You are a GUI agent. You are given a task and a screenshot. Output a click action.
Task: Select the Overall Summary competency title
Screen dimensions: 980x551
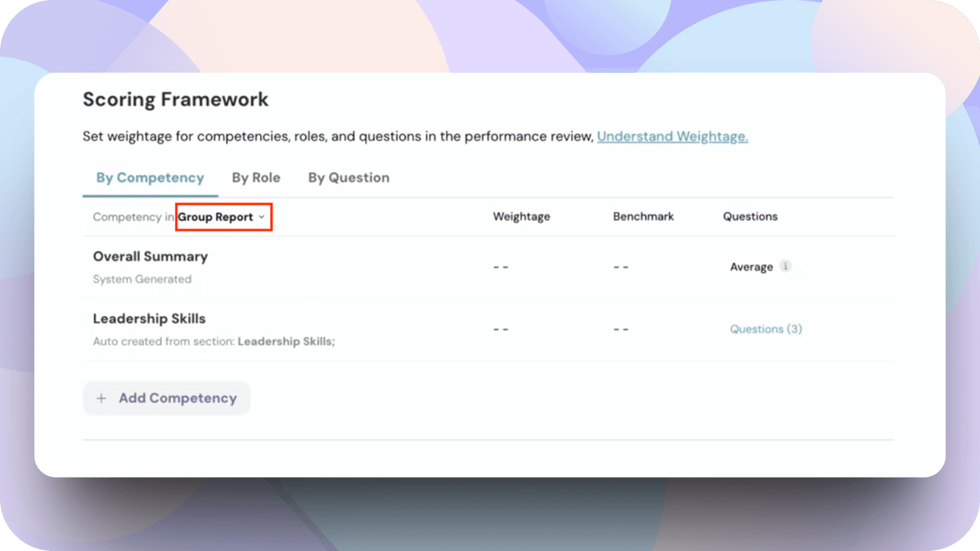150,257
